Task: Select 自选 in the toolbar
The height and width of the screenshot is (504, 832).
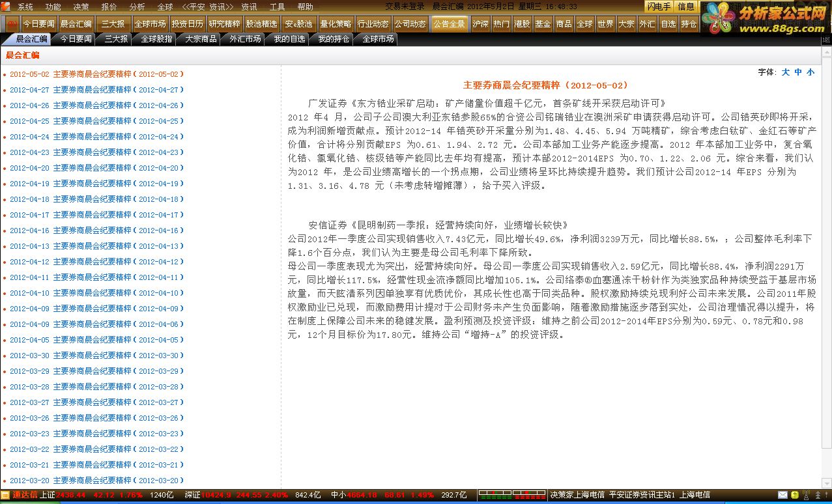Action: click(x=668, y=24)
